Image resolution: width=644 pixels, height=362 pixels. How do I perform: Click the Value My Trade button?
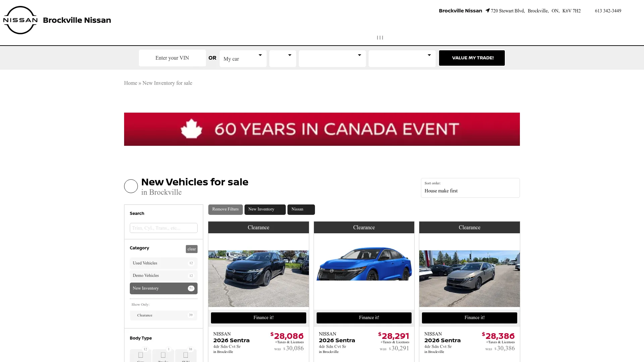(472, 58)
